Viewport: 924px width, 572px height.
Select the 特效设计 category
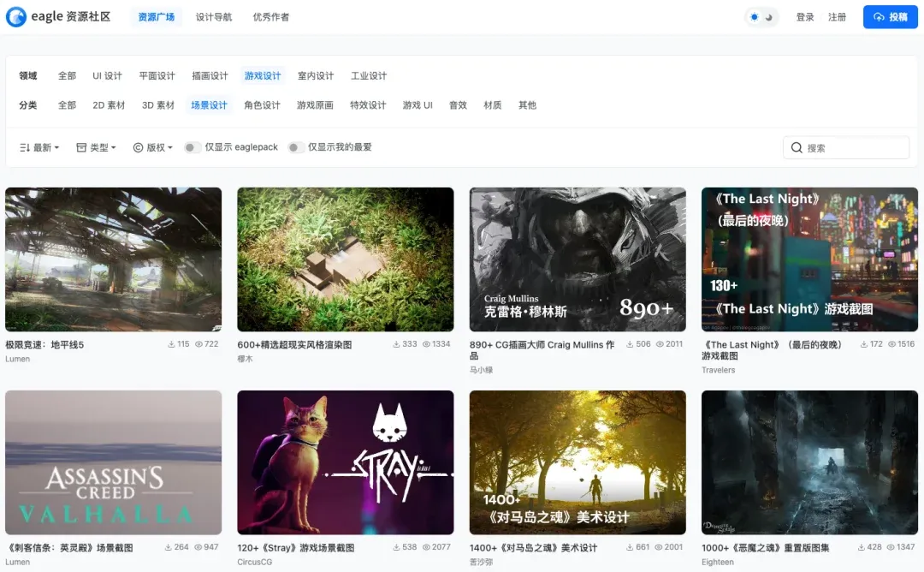click(368, 105)
